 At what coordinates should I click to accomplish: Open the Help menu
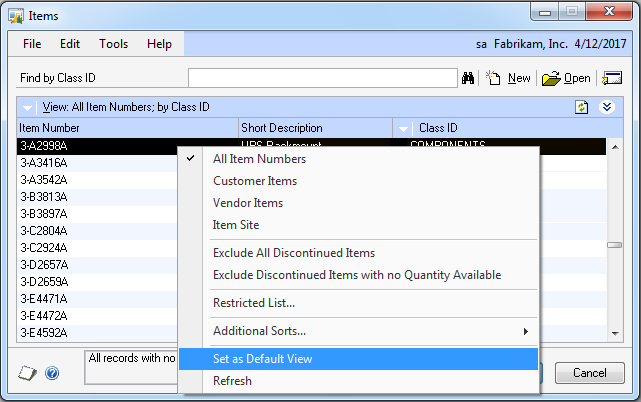tap(159, 44)
